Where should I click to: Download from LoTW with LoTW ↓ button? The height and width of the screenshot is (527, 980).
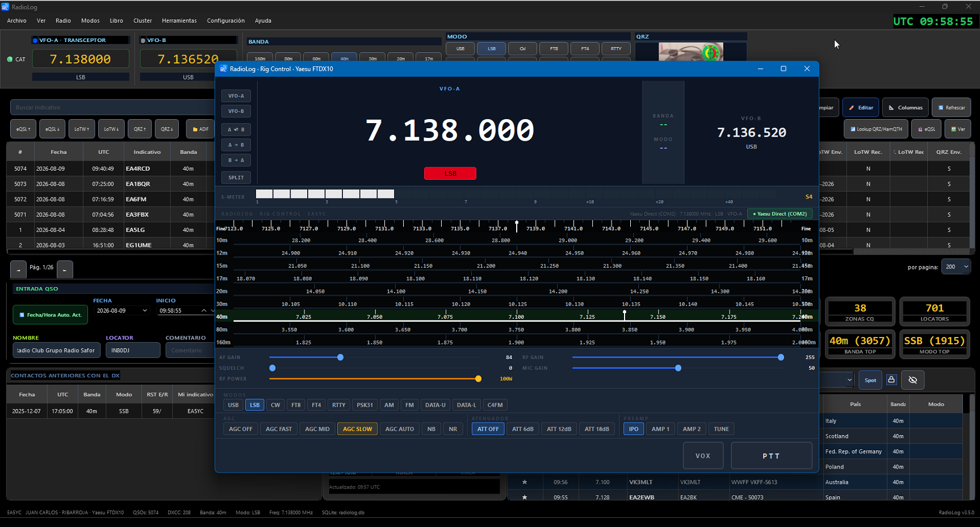point(111,129)
